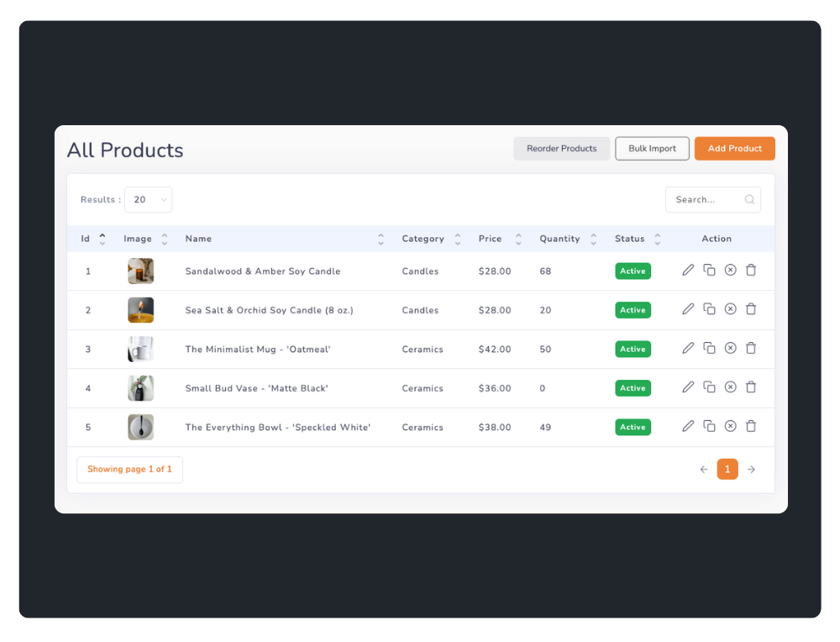Delete 'The Minimalist Mug - Oatmeal' product
The image size is (840, 642).
pyautogui.click(x=751, y=348)
